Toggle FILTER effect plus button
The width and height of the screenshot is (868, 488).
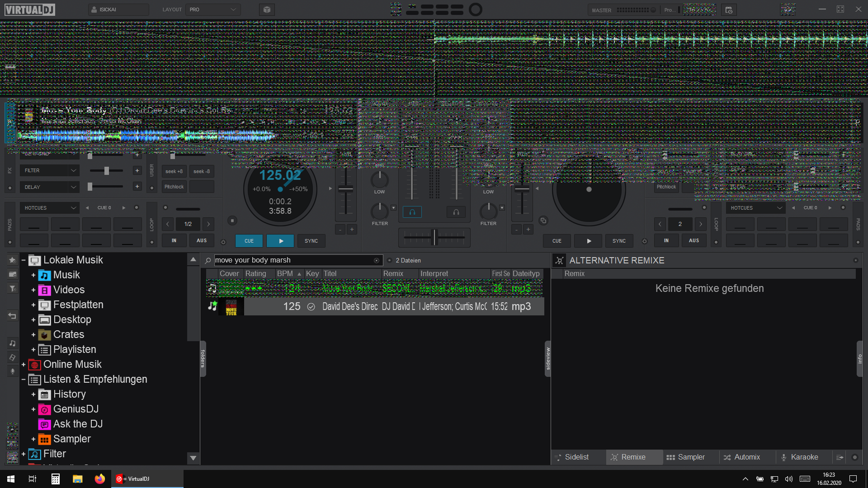(137, 170)
